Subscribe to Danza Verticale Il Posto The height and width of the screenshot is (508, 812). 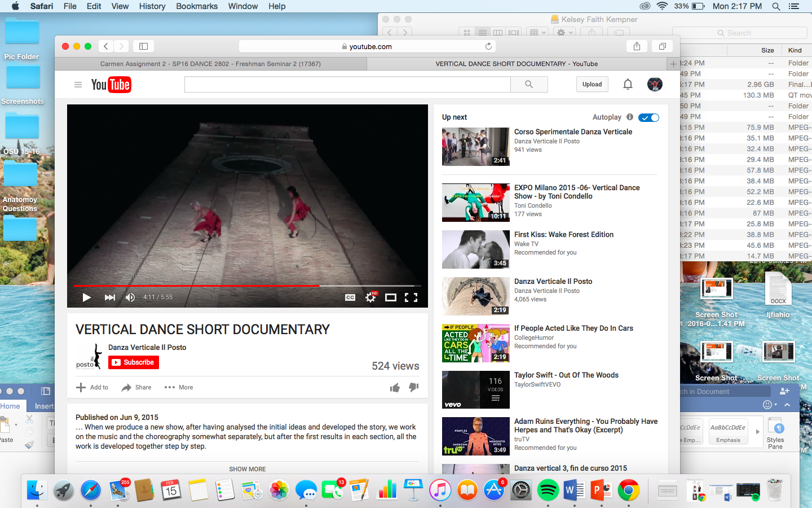point(134,362)
